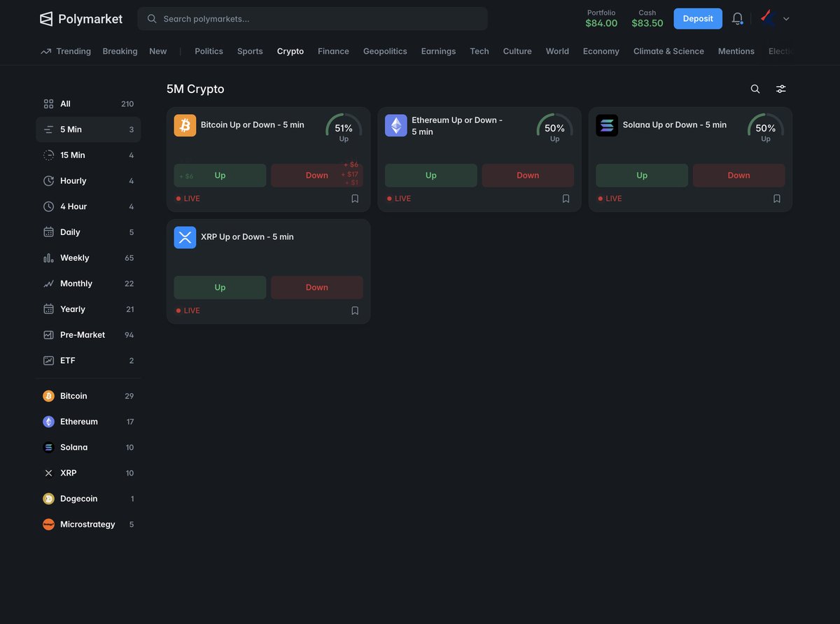
Task: Buy Down on Solana 5 min market
Action: coord(739,176)
